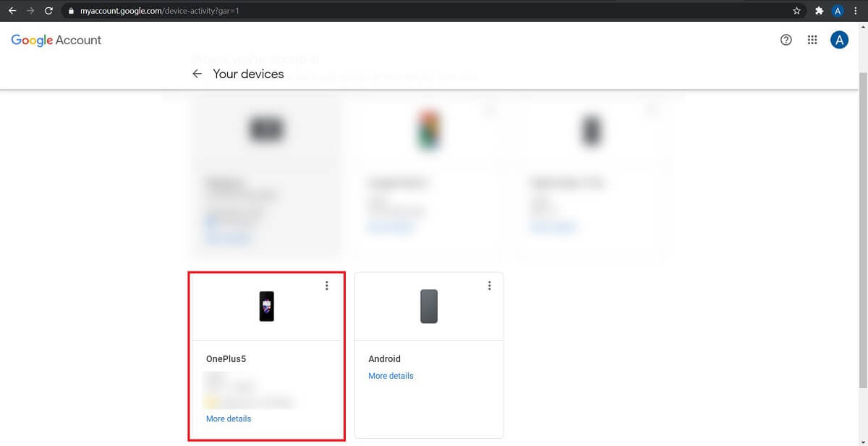Open the Help icon on Google Account
This screenshot has width=868, height=446.
click(x=786, y=40)
